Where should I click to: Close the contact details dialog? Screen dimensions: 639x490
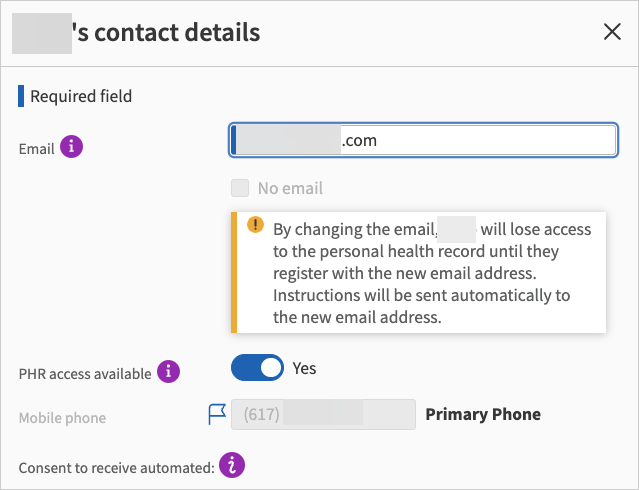coord(612,32)
